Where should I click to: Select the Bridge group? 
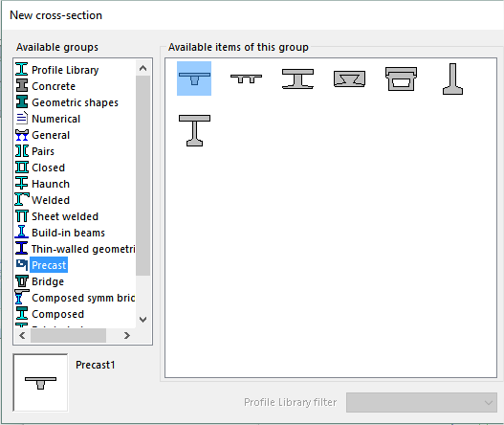[x=39, y=281]
